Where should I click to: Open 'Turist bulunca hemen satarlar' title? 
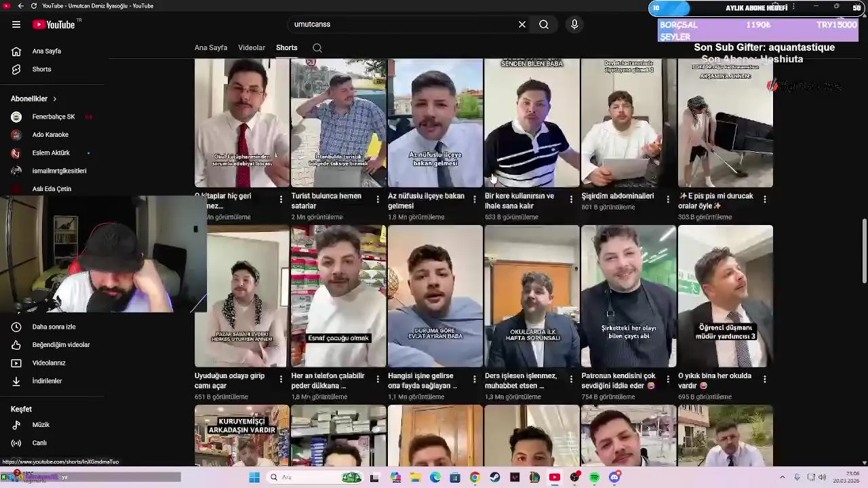coord(327,201)
